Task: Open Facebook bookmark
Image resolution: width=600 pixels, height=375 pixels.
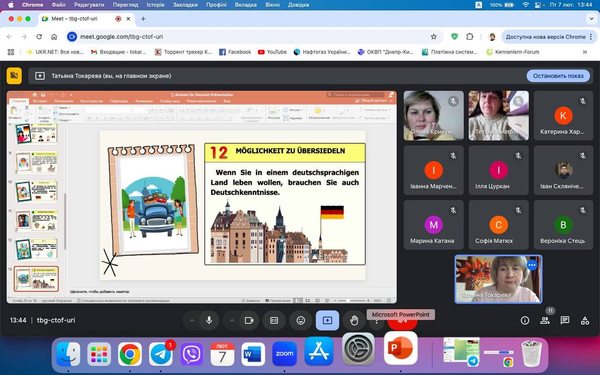Action: (x=235, y=52)
